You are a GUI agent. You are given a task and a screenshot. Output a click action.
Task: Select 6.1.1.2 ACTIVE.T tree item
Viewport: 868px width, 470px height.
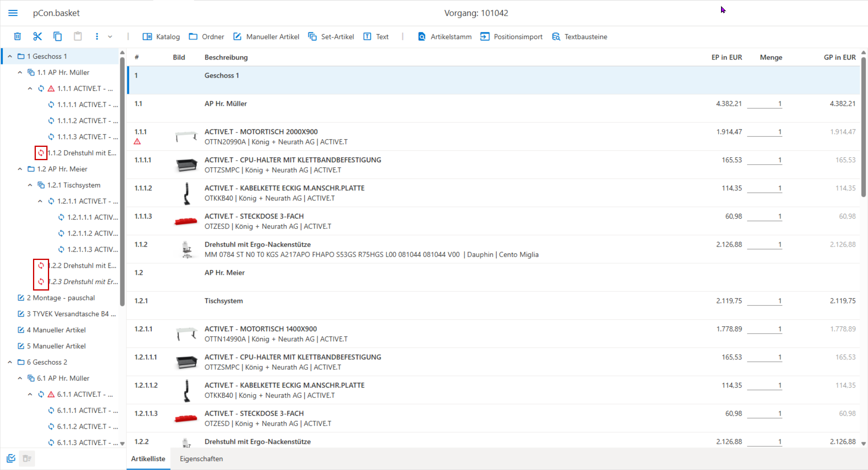point(83,427)
